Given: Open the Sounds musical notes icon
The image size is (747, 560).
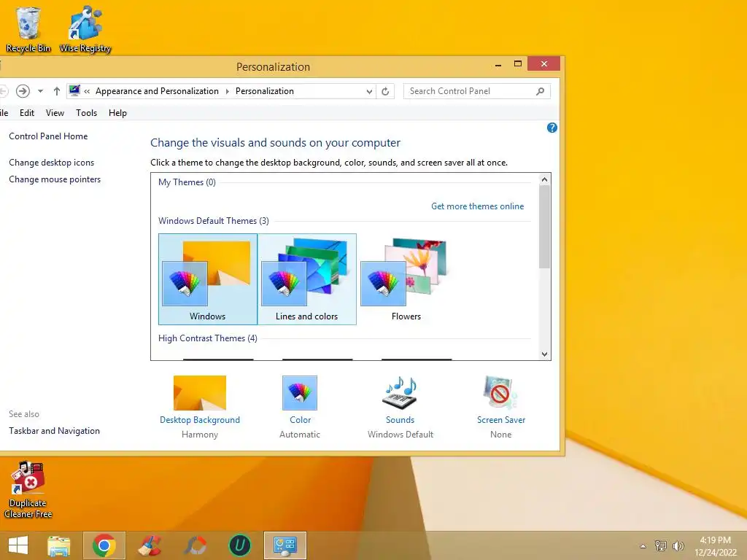Looking at the screenshot, I should pos(400,393).
